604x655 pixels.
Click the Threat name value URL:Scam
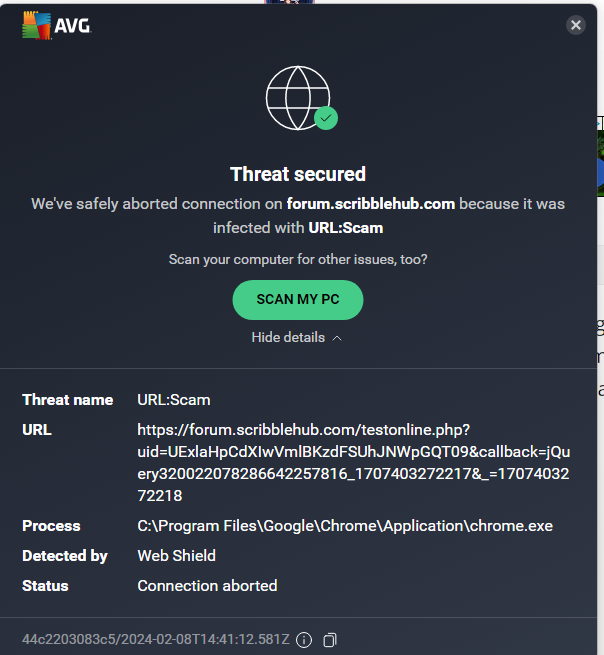point(174,400)
